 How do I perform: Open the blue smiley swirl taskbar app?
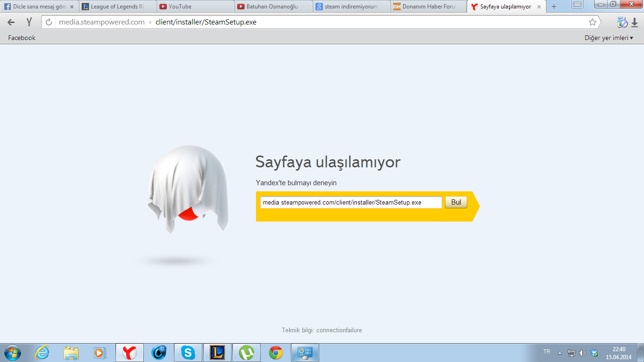tap(159, 353)
